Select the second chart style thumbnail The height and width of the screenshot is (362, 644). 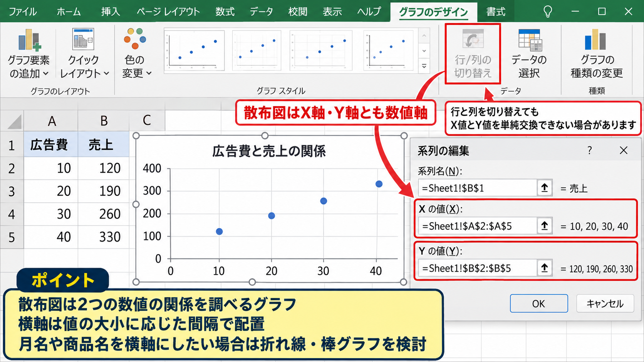point(256,50)
